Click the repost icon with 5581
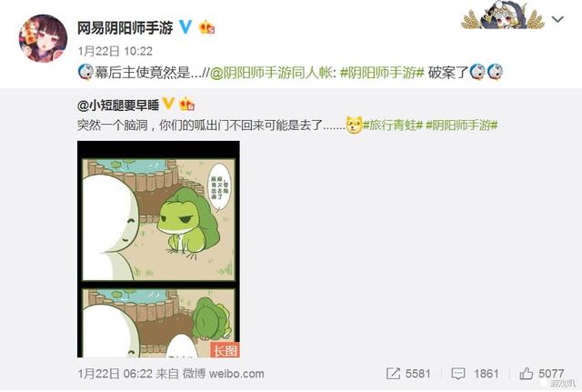Screen dimensions: 582x392 (x=408, y=374)
